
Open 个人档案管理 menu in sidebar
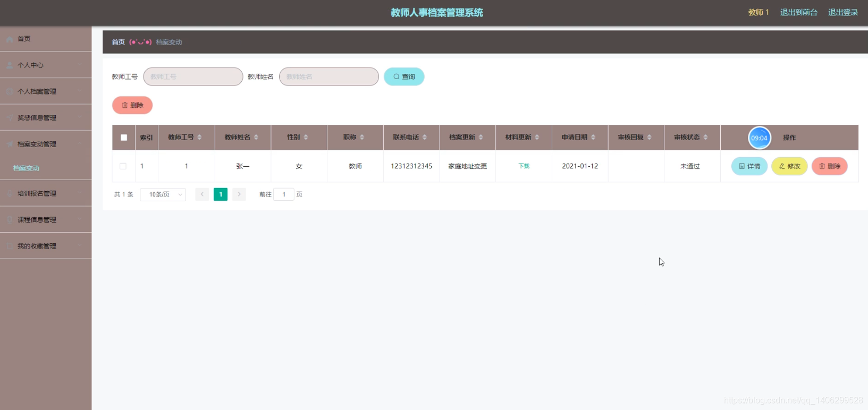pos(46,91)
